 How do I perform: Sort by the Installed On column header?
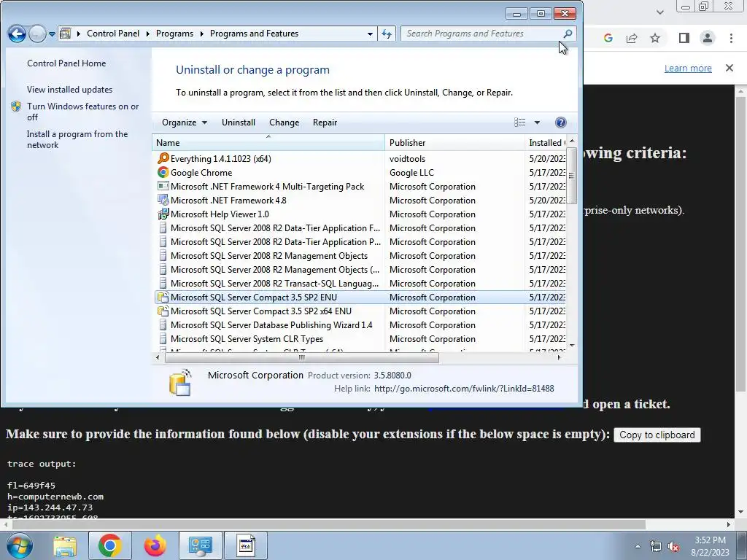[546, 142]
